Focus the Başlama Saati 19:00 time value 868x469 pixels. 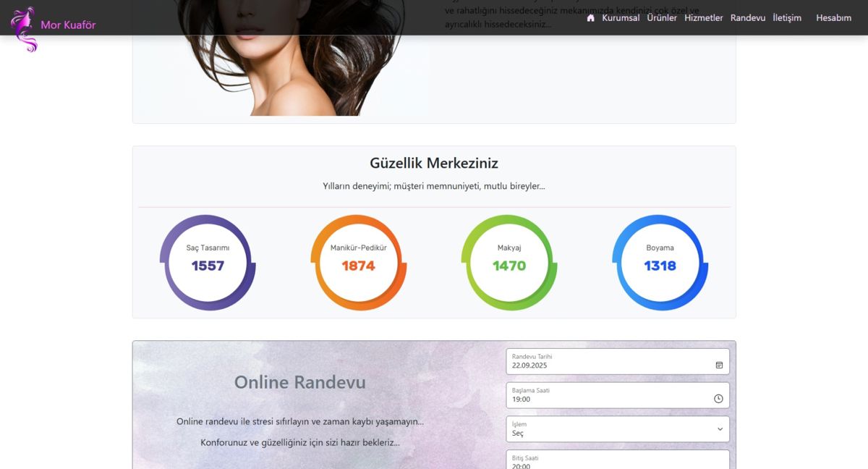pos(522,400)
